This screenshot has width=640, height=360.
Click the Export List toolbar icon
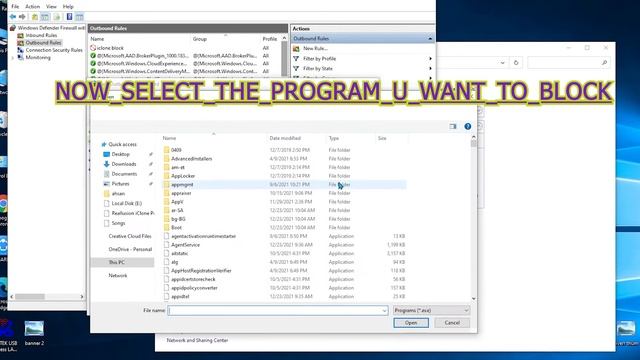coord(57,17)
